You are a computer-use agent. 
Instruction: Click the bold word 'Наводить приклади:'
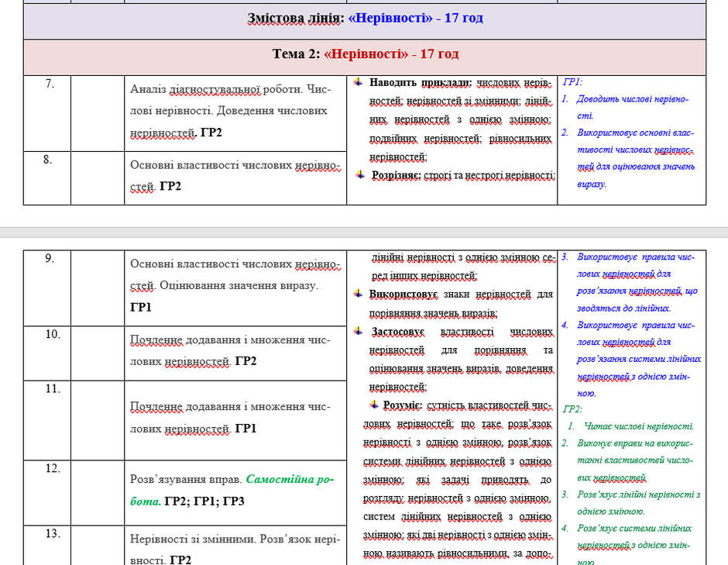421,83
